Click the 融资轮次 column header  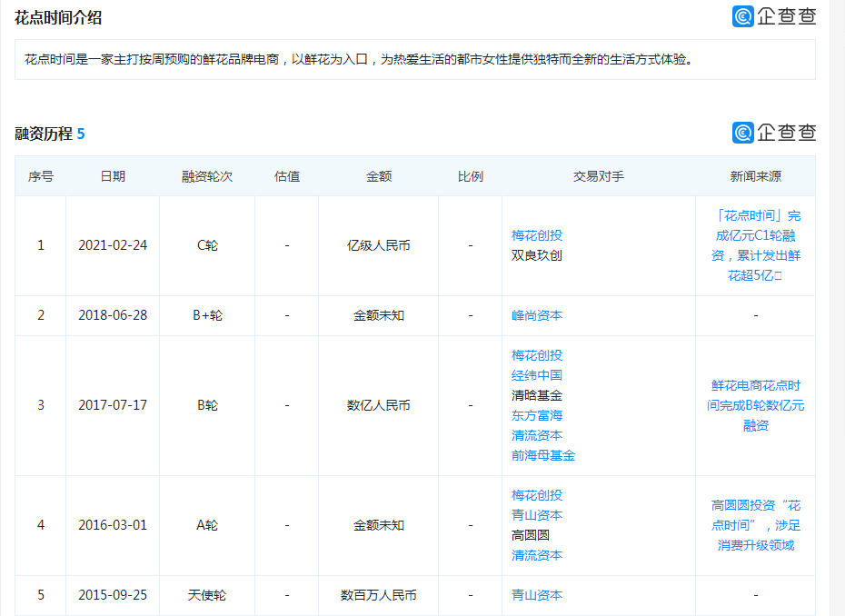[207, 176]
